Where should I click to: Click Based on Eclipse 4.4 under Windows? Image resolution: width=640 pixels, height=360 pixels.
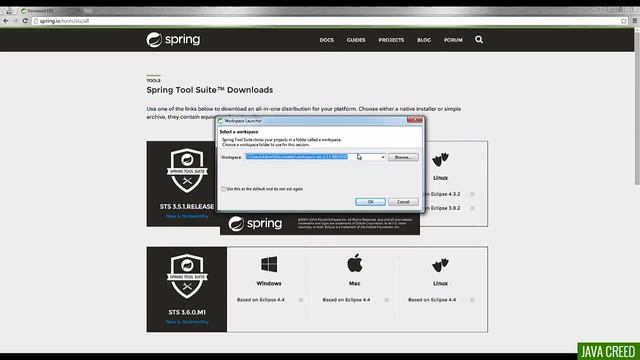pos(261,300)
